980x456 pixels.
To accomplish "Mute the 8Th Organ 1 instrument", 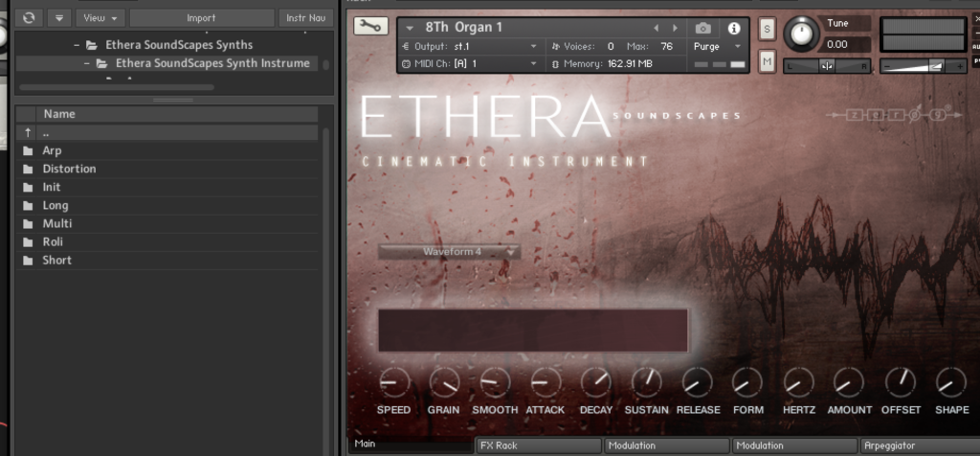I will tap(768, 60).
